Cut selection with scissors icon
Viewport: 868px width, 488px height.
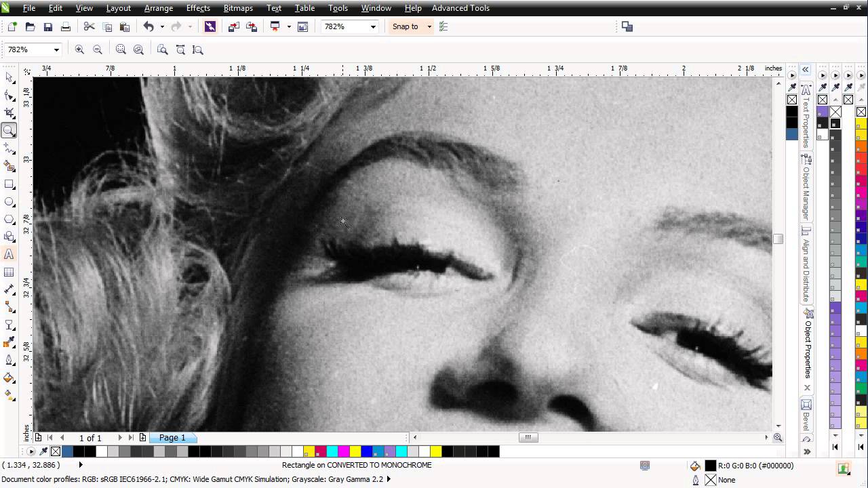point(89,26)
